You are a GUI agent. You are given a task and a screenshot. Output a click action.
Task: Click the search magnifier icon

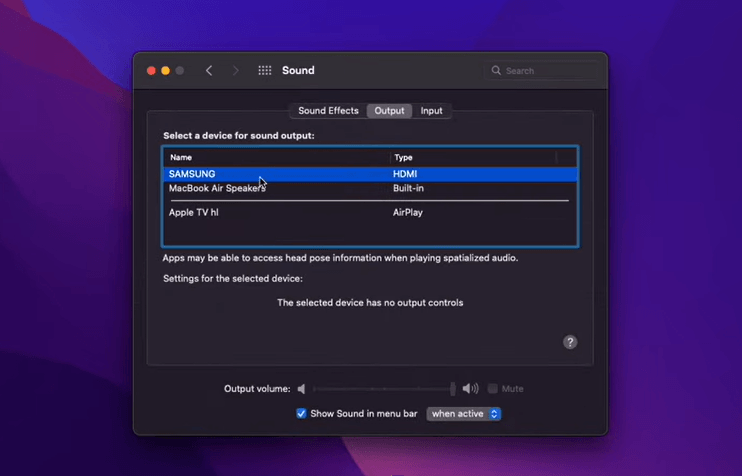[496, 71]
